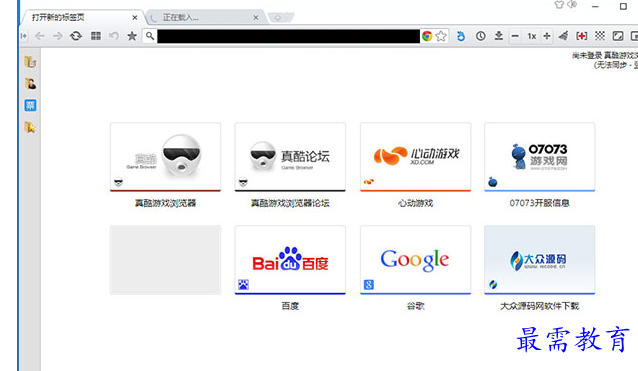638x371 pixels.
Task: Open the 心动游戏 XD.COM thumbnail
Action: (415, 157)
